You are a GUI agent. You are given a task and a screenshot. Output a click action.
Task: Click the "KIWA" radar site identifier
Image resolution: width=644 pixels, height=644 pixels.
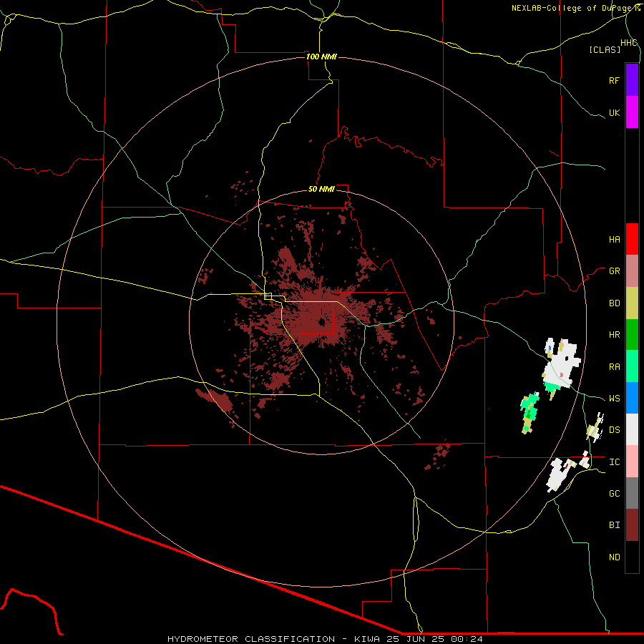[367, 639]
